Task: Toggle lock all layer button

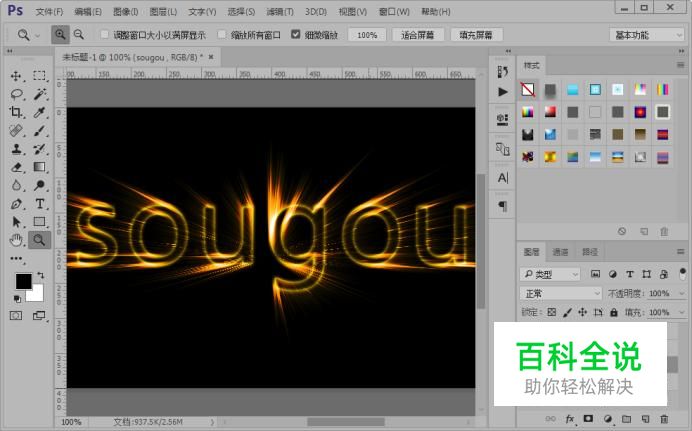Action: 614,312
